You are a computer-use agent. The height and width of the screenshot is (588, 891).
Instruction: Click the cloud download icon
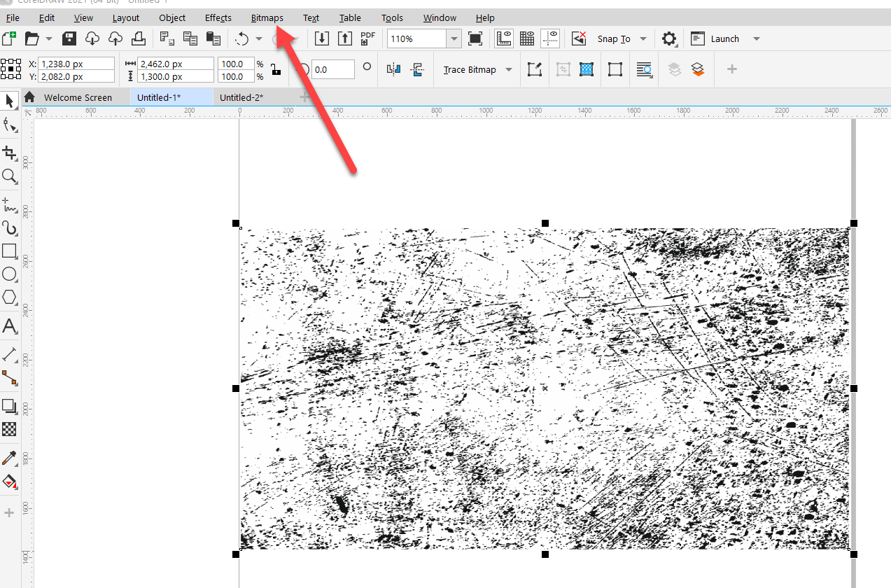point(92,38)
